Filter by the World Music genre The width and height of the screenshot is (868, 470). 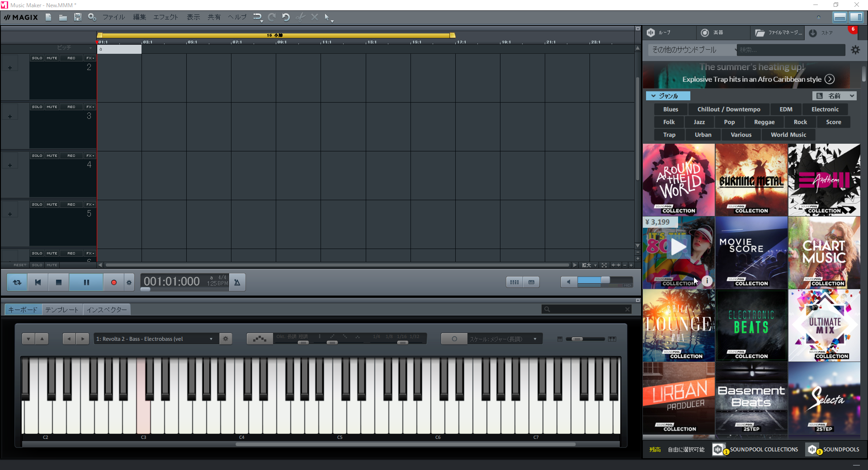pos(788,135)
